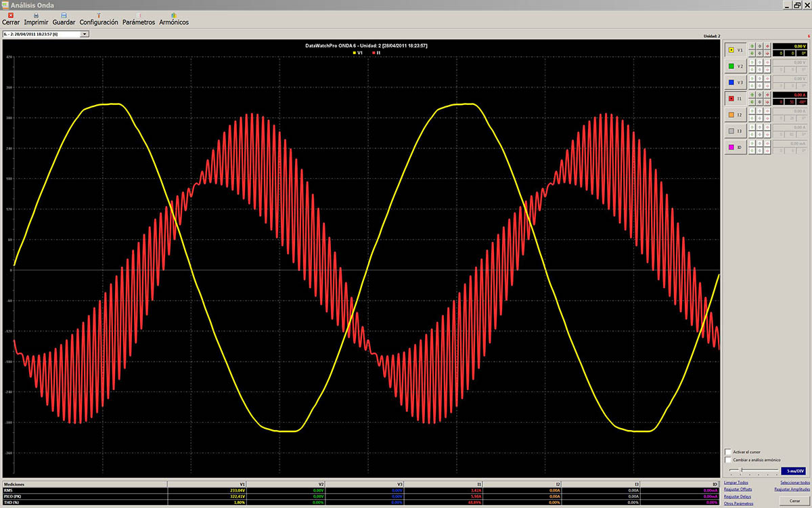Enable the 'Activar el cursor' checkbox
Viewport: 812px width, 508px height.
(728, 452)
